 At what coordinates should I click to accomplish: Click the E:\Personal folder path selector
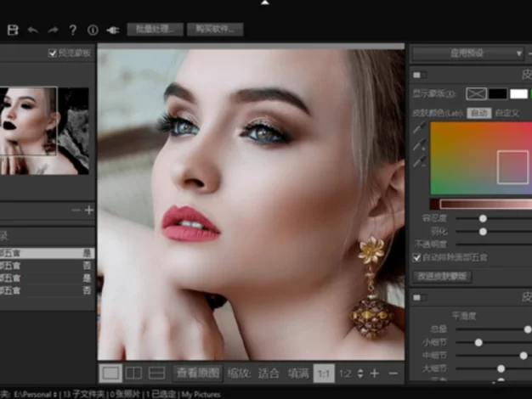point(35,395)
